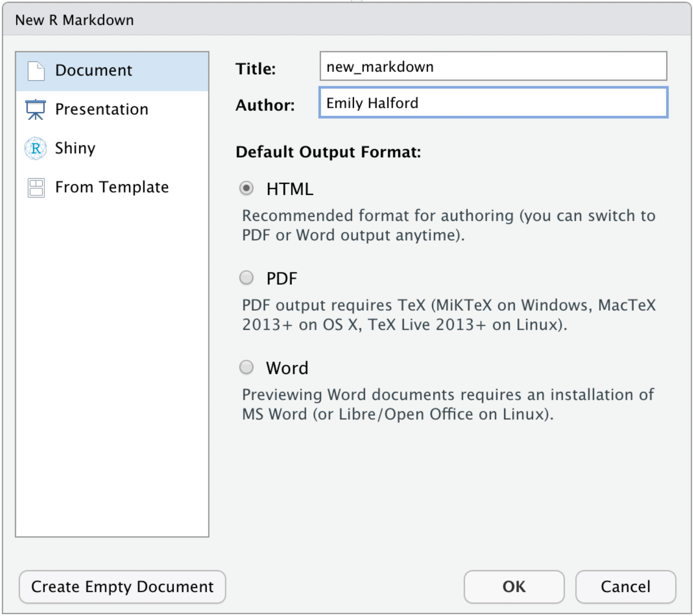693x616 pixels.
Task: Select the Document category label
Action: 93,71
